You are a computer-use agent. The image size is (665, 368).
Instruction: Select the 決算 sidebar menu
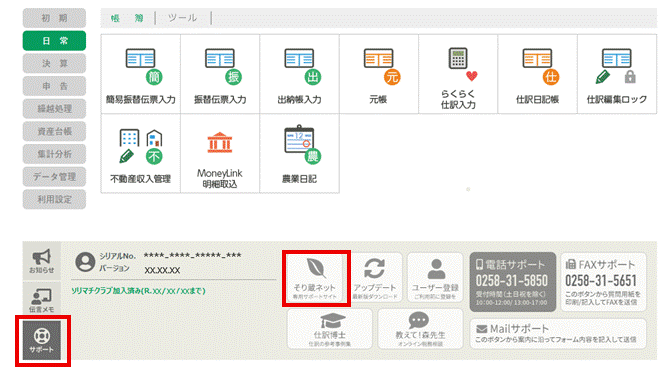(54, 63)
